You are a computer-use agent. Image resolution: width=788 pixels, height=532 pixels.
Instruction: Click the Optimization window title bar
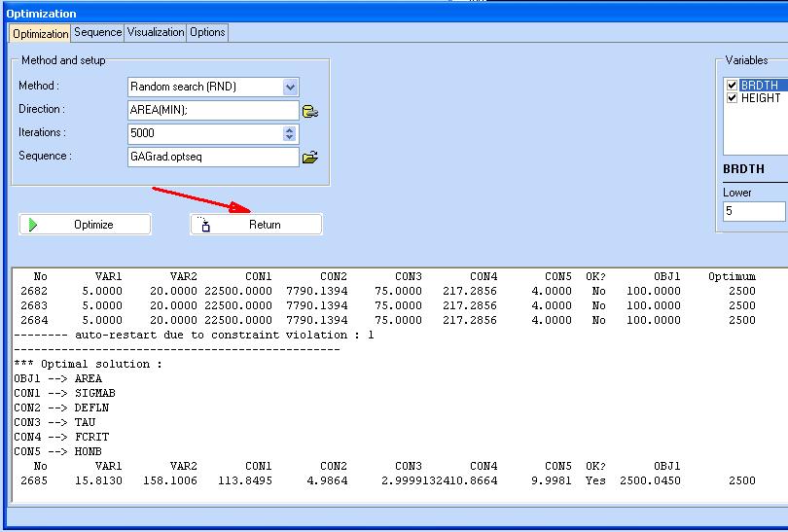tap(389, 14)
